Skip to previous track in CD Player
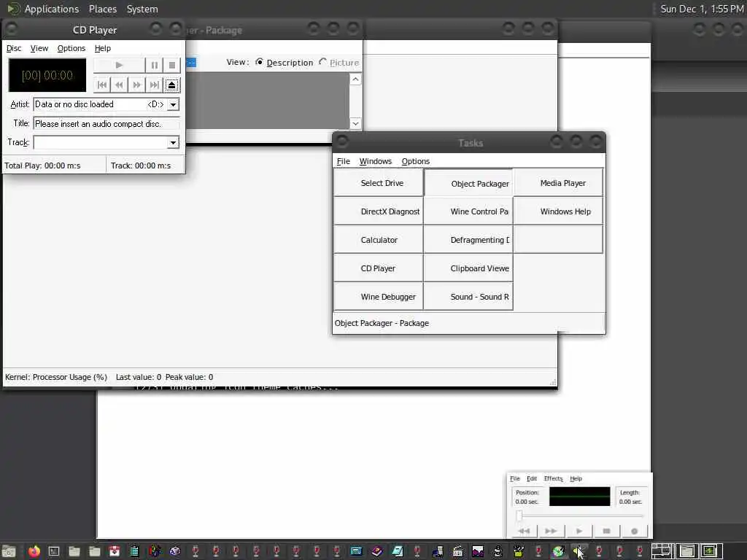Screen dimensions: 747x560 102,85
